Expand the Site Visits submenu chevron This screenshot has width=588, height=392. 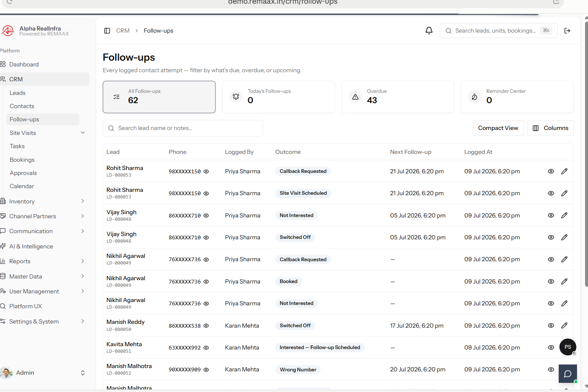83,133
